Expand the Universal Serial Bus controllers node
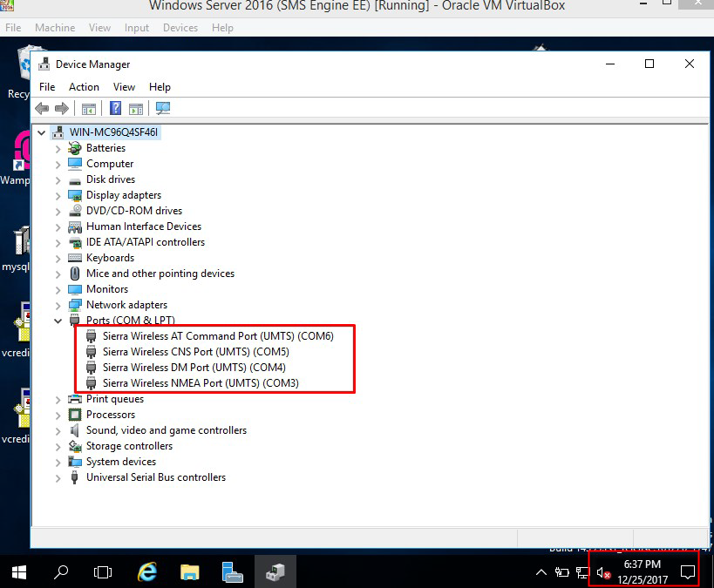This screenshot has width=714, height=588. click(58, 477)
